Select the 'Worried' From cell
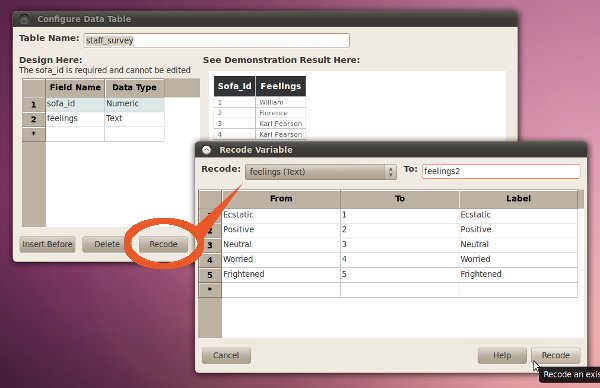This screenshot has height=388, width=600. click(x=281, y=259)
